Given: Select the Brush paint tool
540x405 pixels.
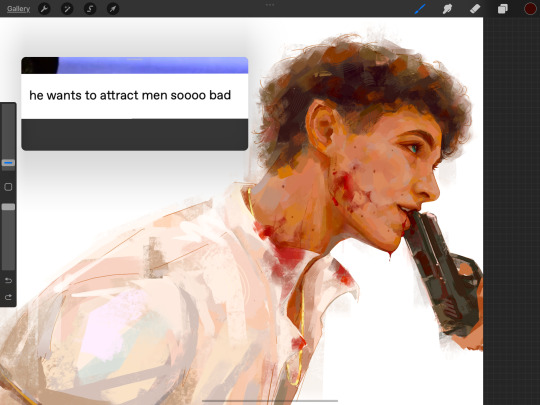Looking at the screenshot, I should point(420,9).
